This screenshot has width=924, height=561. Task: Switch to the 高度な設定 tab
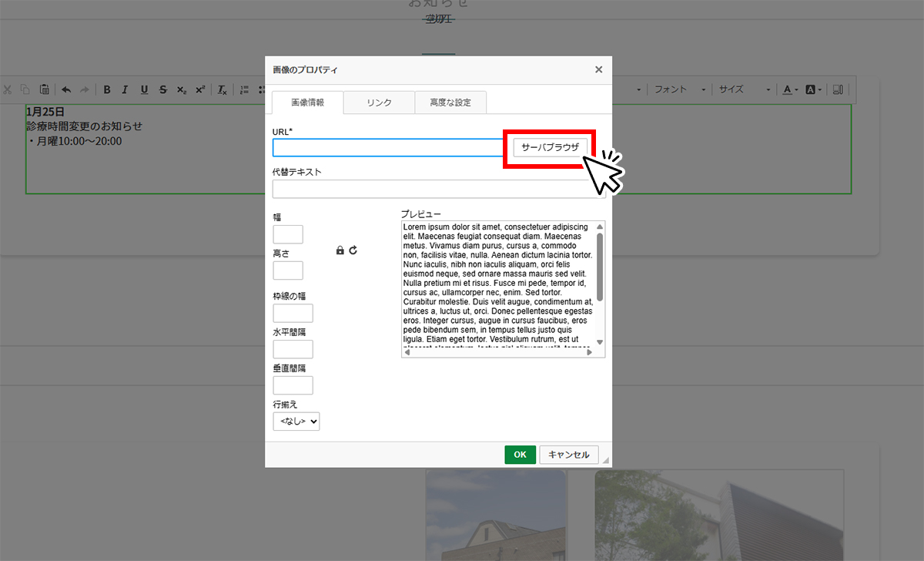tap(450, 102)
